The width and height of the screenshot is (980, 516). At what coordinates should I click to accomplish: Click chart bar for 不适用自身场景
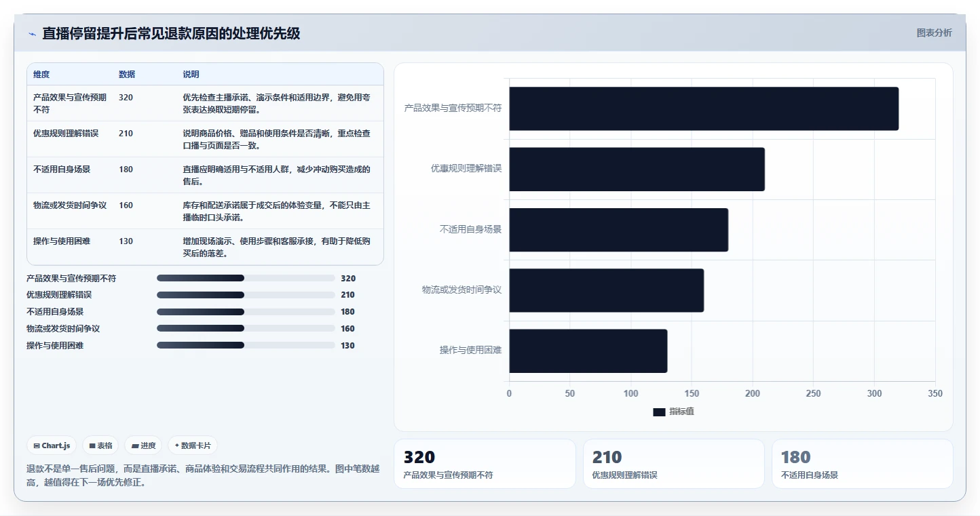(x=618, y=230)
